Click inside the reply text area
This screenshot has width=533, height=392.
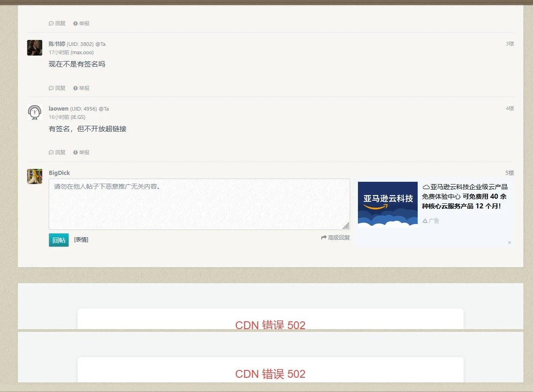[x=199, y=204]
